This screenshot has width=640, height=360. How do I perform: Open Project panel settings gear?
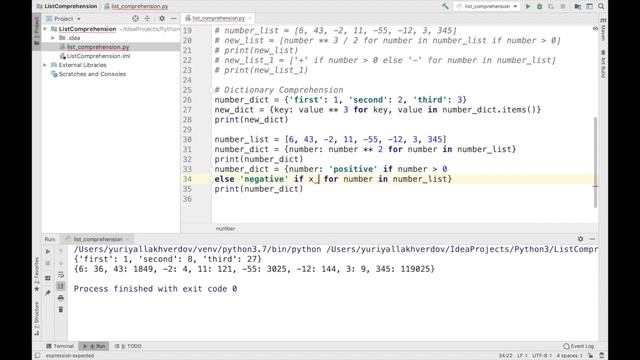162,19
